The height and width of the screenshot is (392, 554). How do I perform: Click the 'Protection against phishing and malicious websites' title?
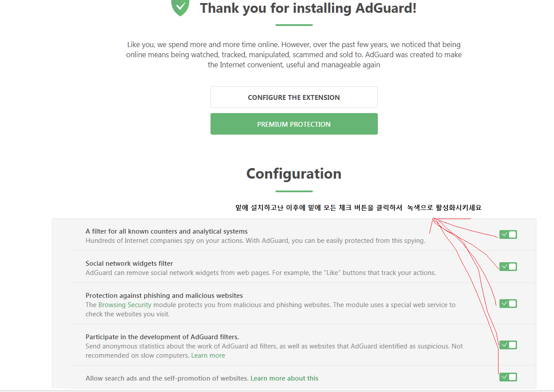[x=164, y=296]
